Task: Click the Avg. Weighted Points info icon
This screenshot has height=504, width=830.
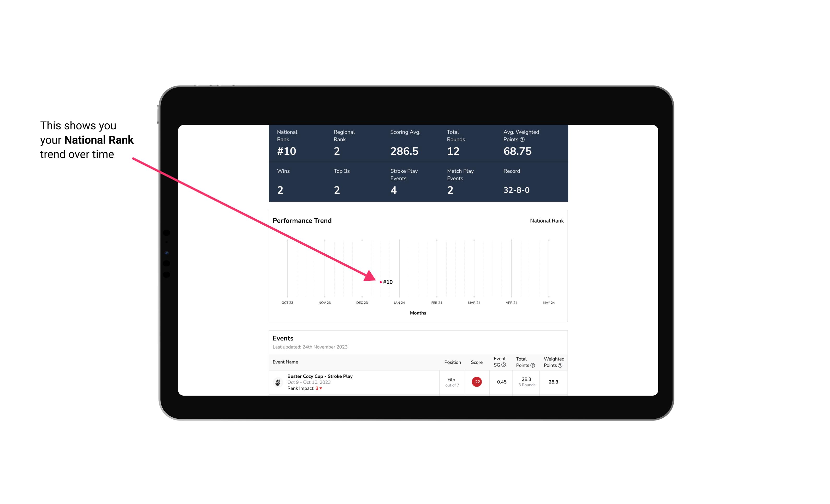Action: click(520, 140)
